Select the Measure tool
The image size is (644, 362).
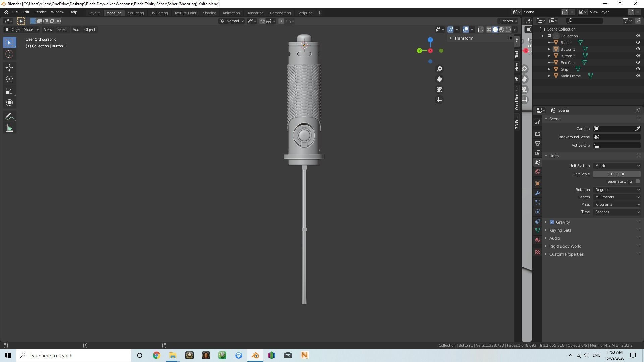[x=9, y=128]
